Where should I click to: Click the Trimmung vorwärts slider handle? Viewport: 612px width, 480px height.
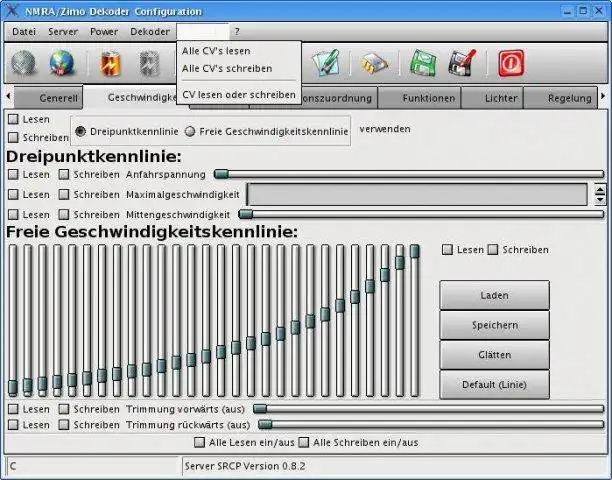(260, 409)
